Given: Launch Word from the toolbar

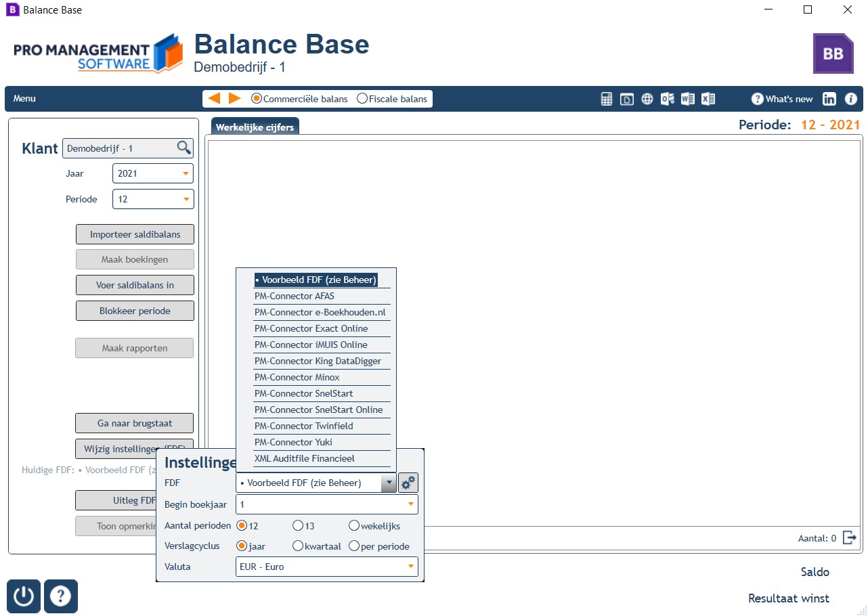Looking at the screenshot, I should click(x=688, y=99).
